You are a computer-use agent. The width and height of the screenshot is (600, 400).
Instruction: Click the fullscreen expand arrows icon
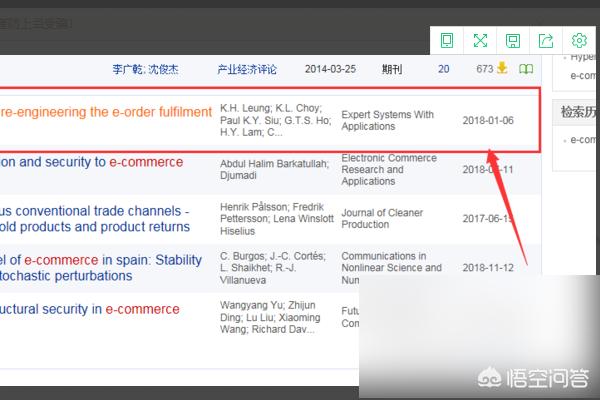point(480,41)
